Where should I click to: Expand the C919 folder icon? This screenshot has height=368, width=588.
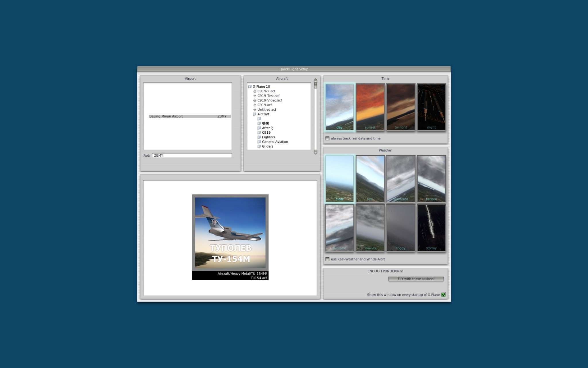(x=259, y=133)
